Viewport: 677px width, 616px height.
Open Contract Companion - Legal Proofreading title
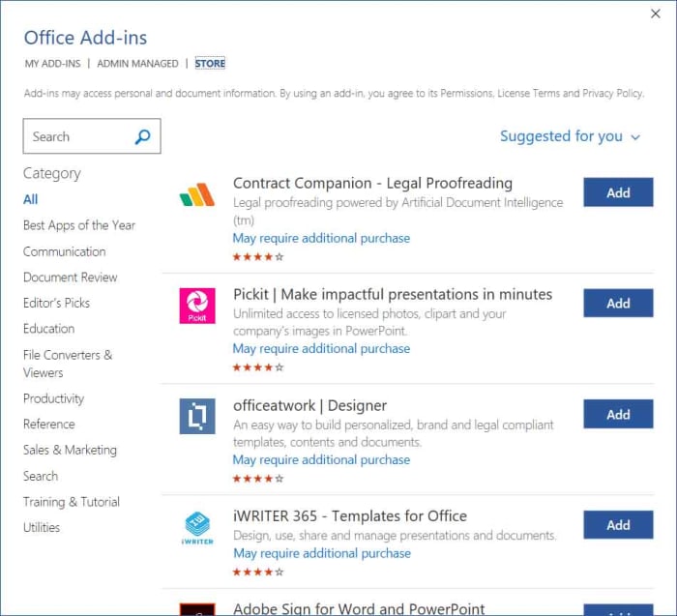point(373,184)
